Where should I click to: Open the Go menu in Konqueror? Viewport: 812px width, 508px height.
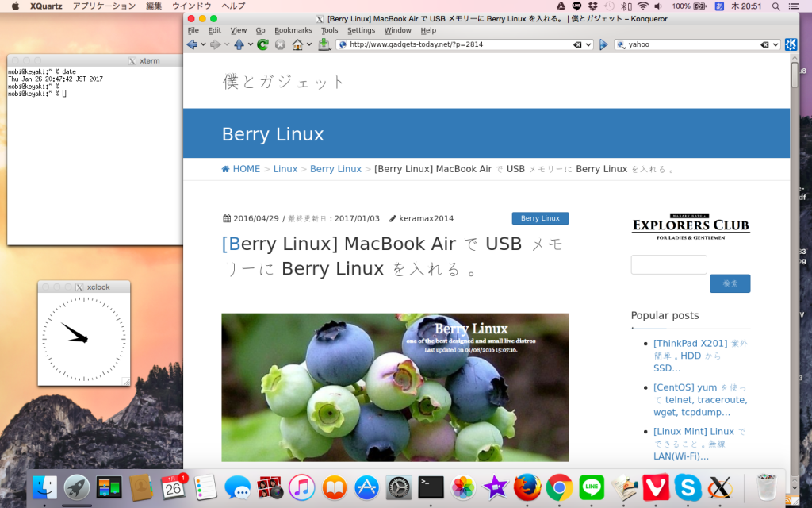260,31
